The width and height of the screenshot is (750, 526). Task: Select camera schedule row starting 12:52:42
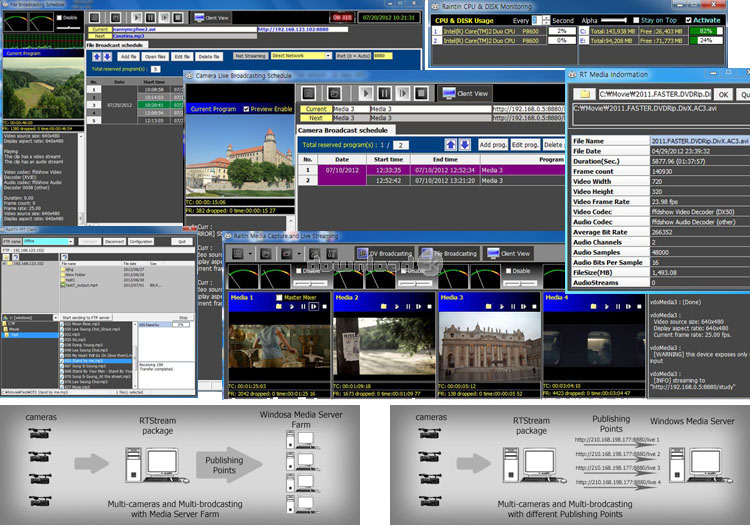[x=431, y=181]
